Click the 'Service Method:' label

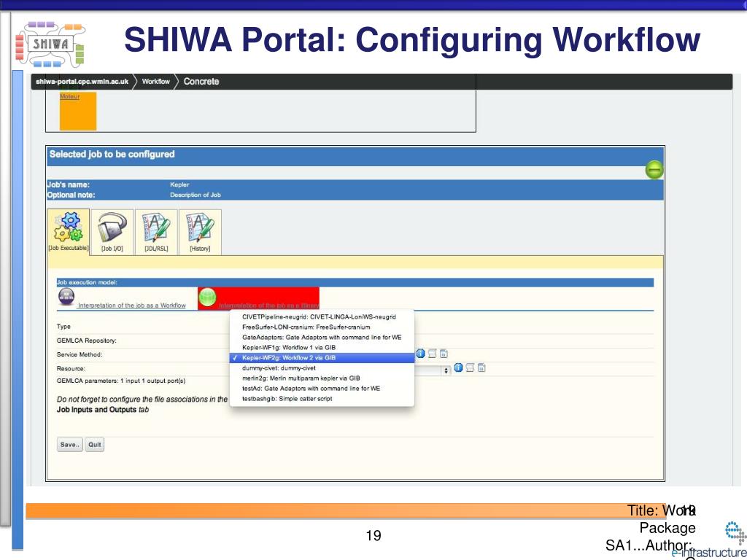[x=80, y=355]
